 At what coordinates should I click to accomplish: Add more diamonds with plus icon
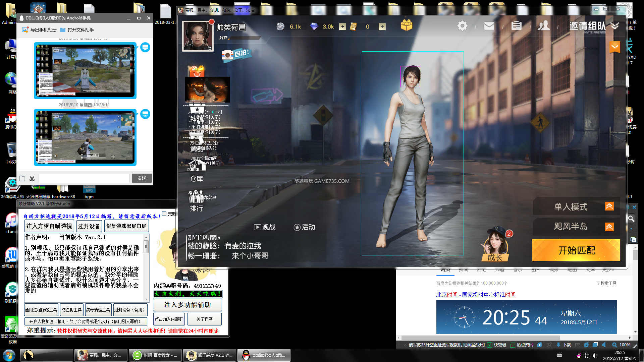pos(342,27)
